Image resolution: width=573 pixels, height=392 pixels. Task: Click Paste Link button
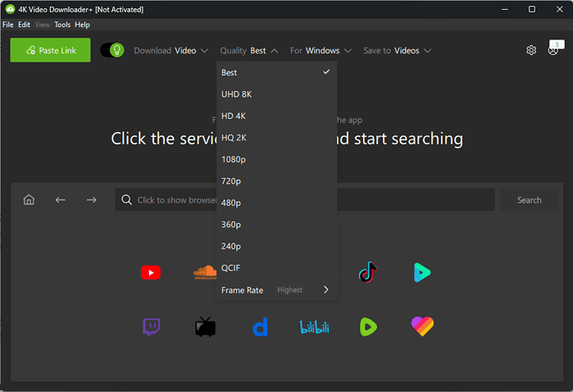pos(51,50)
